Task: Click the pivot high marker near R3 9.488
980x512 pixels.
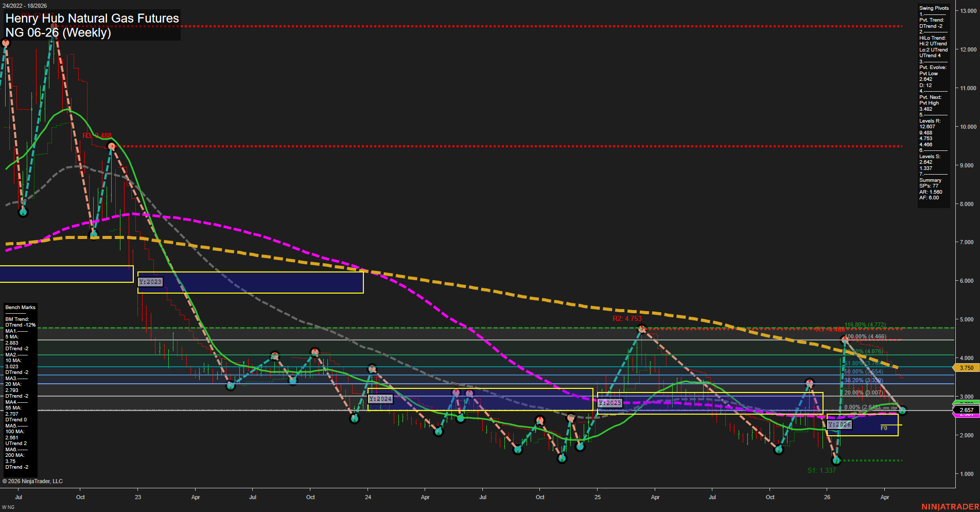Action: coord(111,146)
